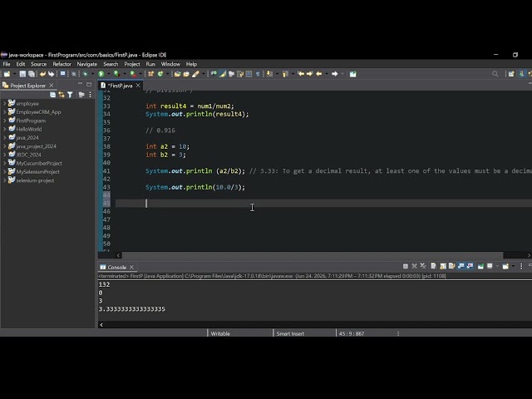
Task: Terminate the console process
Action: click(405, 266)
